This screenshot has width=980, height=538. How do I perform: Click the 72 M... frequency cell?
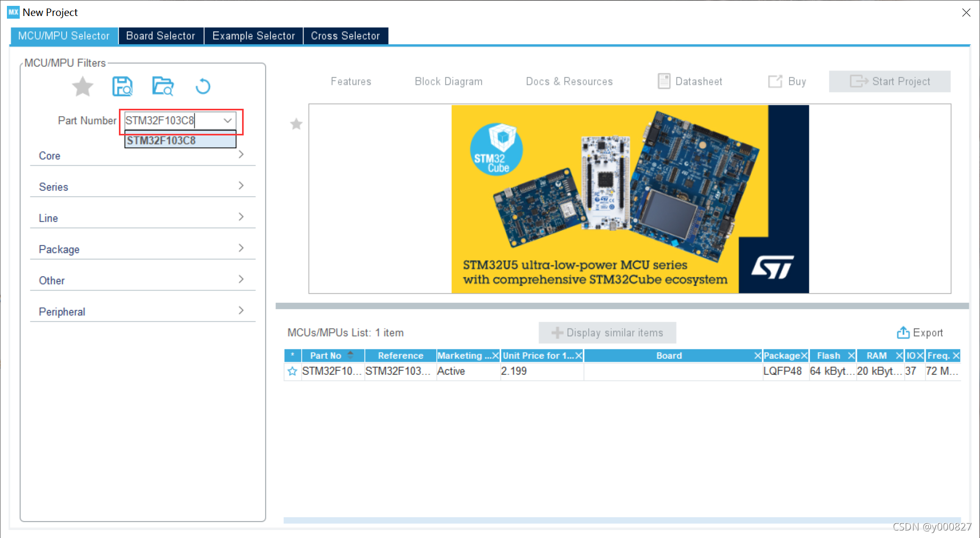tap(943, 371)
